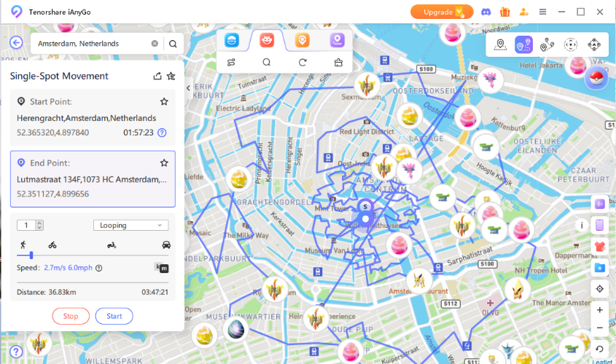Screen dimensions: 616x364
Task: Open the info 'i' button on map
Action: pyautogui.click(x=582, y=225)
